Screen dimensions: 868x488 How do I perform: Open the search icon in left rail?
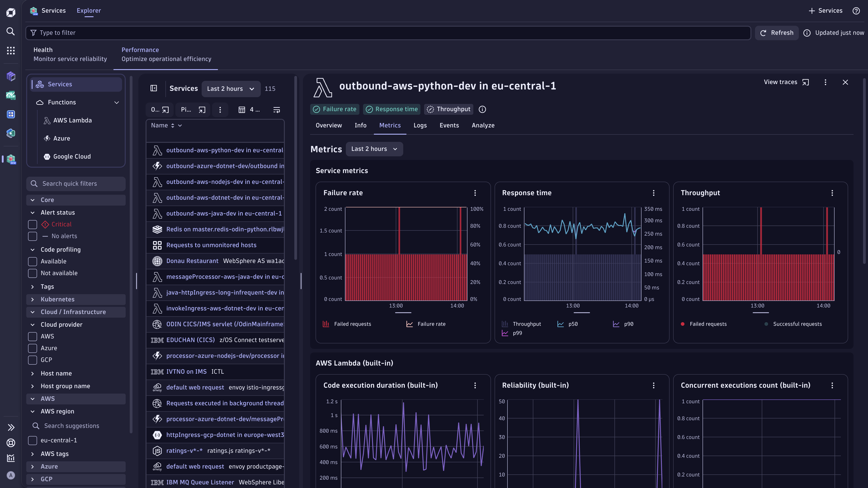coord(11,32)
